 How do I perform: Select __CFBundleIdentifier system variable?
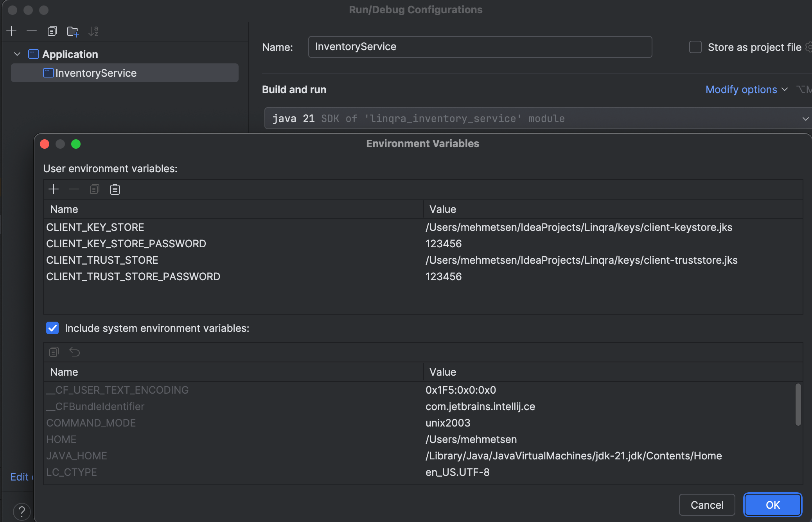tap(95, 407)
